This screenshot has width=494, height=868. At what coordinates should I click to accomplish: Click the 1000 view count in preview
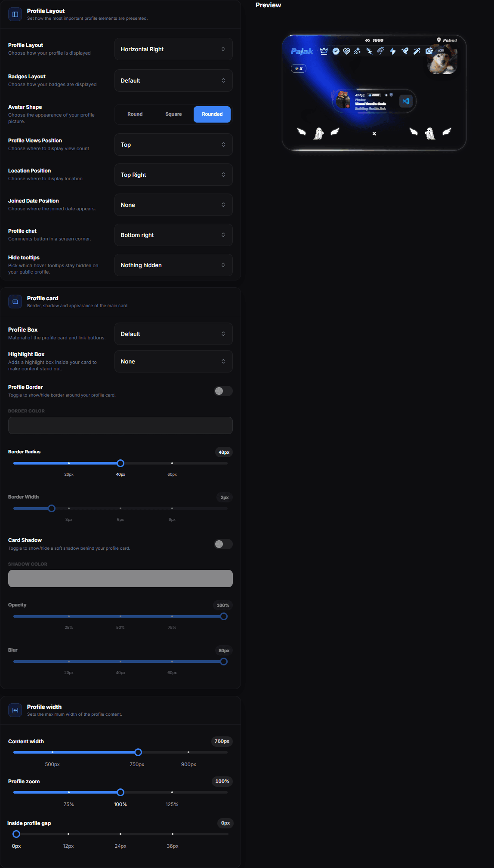[x=378, y=40]
